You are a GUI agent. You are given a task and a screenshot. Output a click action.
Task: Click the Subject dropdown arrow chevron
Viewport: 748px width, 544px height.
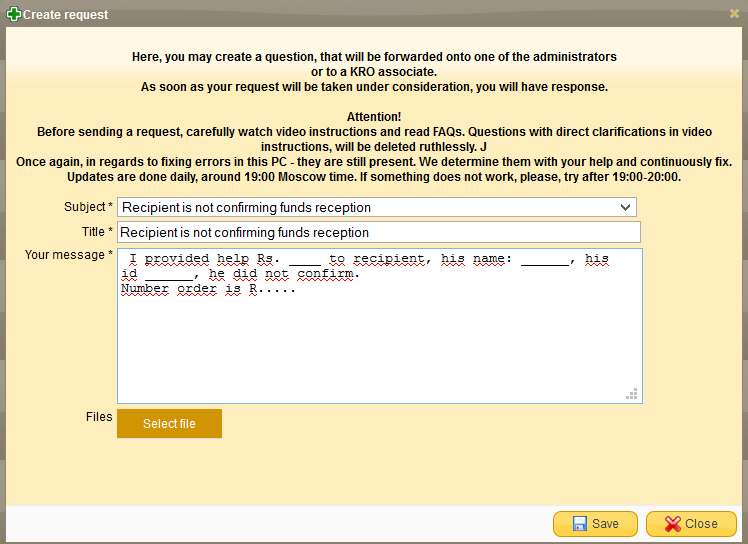tap(625, 207)
